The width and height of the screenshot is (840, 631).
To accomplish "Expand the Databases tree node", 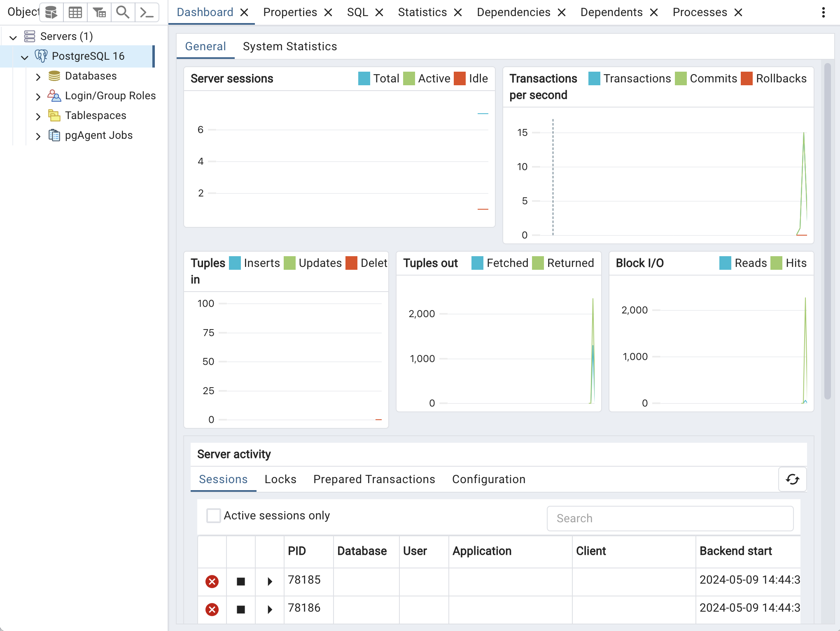I will tap(38, 77).
